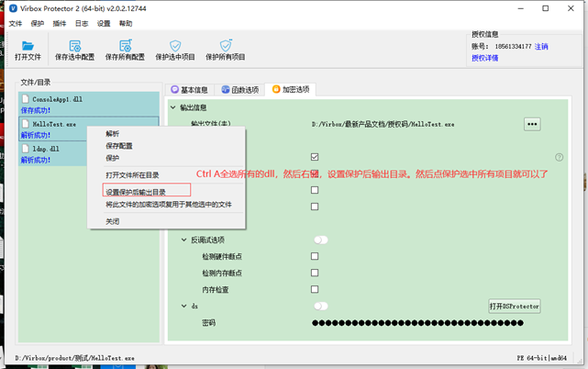
Task: Open the 日志 menu
Action: pyautogui.click(x=82, y=24)
